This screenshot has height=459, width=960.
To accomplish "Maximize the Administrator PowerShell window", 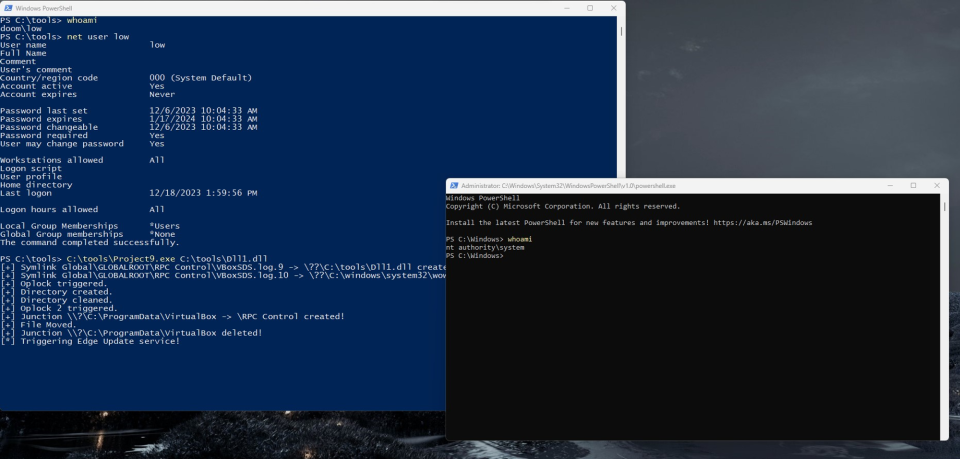I will pos(913,185).
